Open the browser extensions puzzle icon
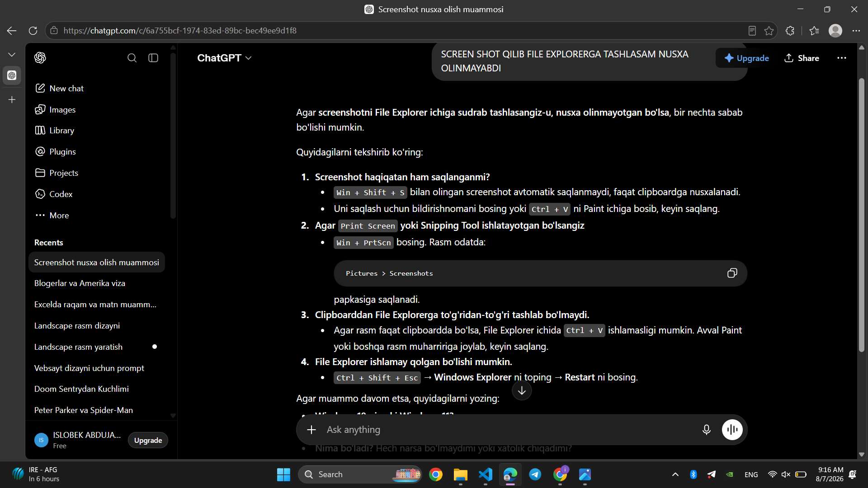 pos(790,31)
